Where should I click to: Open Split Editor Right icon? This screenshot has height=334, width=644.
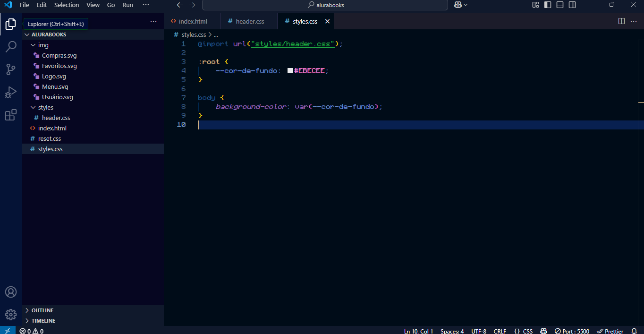click(622, 21)
